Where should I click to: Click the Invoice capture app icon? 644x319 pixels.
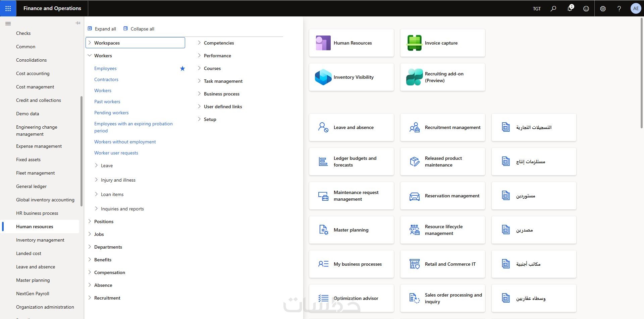coord(414,43)
